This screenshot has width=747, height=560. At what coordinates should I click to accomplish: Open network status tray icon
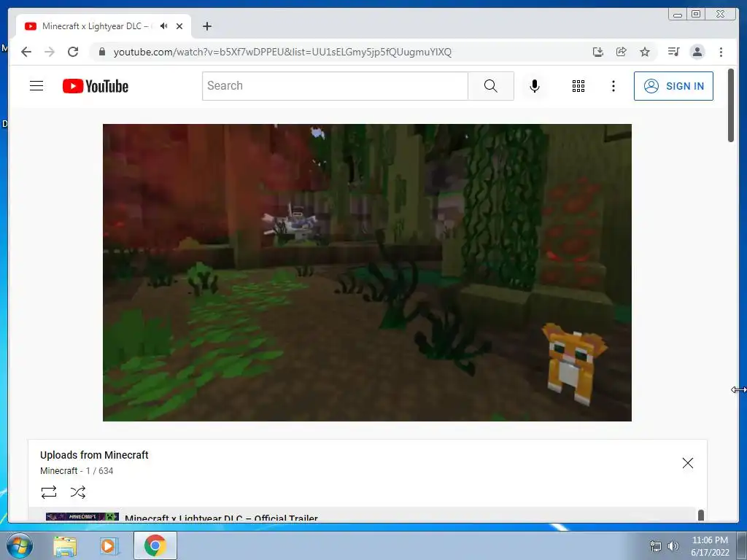point(656,546)
